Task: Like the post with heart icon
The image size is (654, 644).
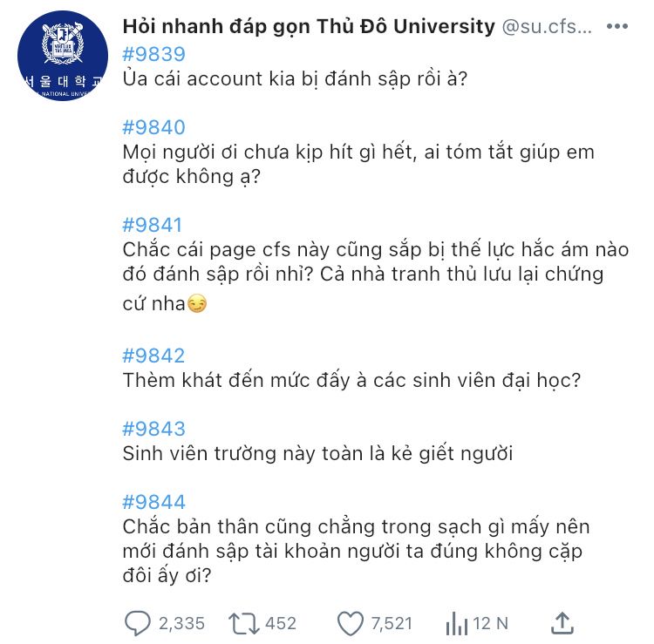Action: point(350,624)
